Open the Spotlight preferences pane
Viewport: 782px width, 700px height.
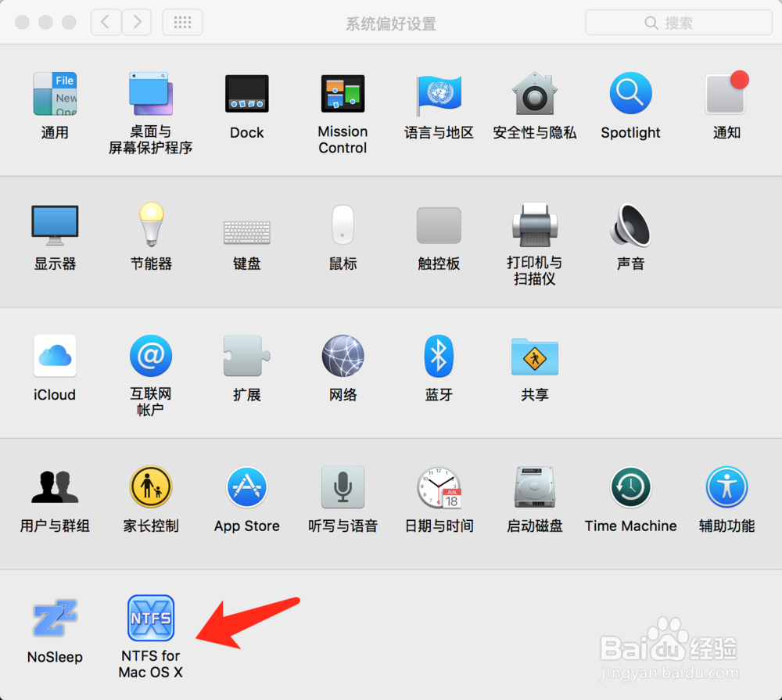click(x=631, y=94)
